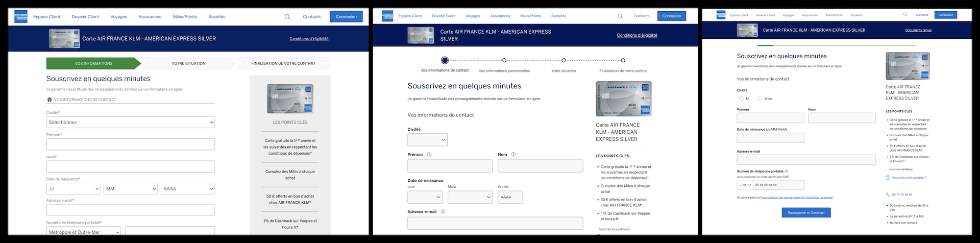Select the Mme radio button
Screen dimensions: 980x243
[760, 99]
